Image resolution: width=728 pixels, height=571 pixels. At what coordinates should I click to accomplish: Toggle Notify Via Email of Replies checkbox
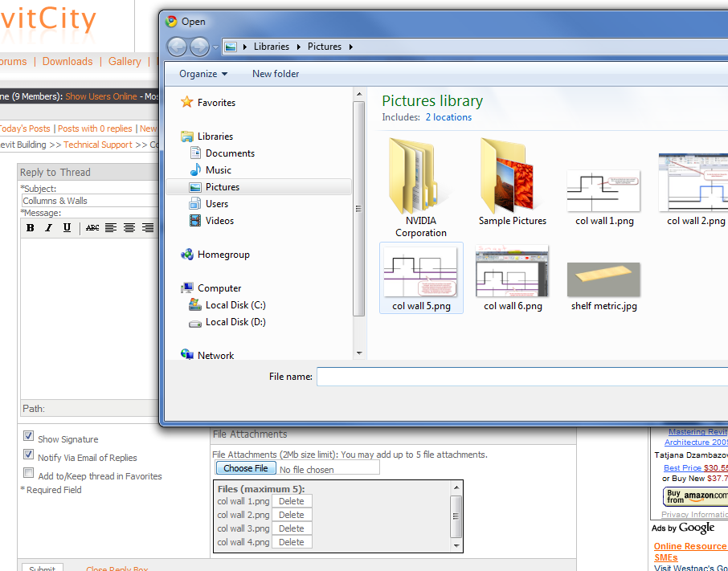28,455
